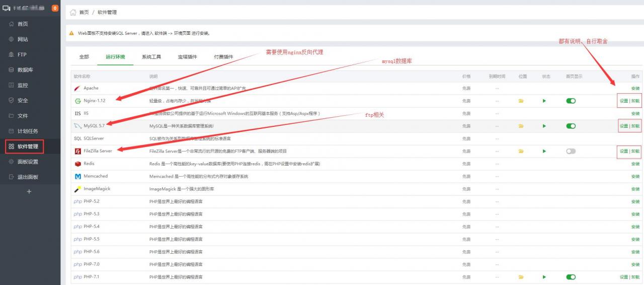Click the orange notification badge showing 0

click(x=55, y=8)
